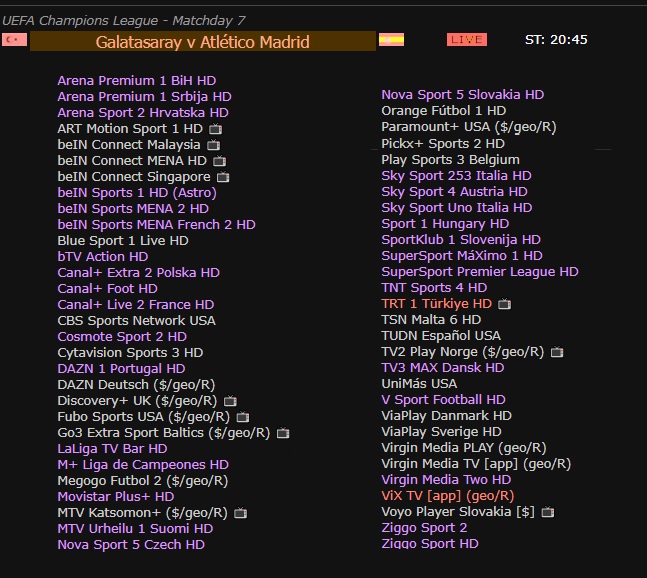647x578 pixels.
Task: Click TV icon next to Voyo Player Slovakia
Action: pos(548,512)
